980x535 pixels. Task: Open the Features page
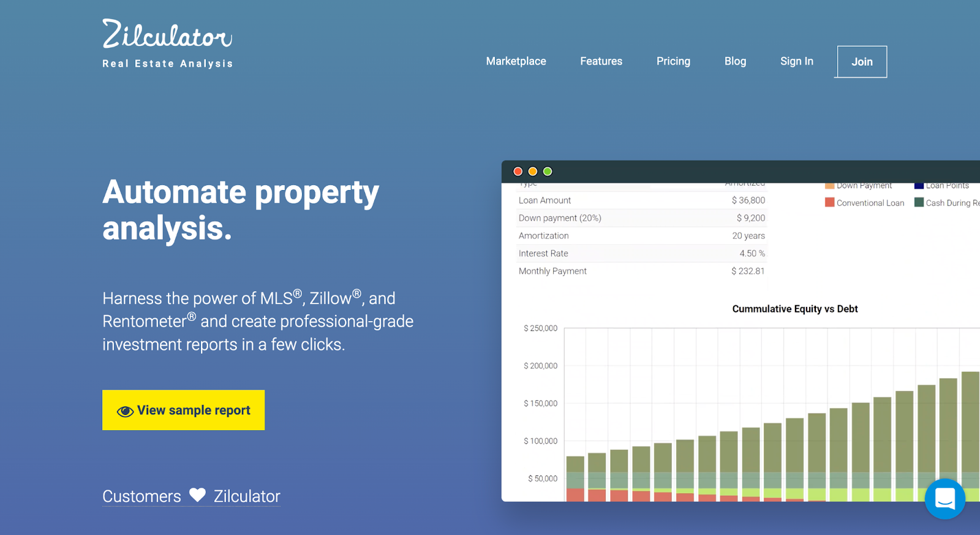pyautogui.click(x=601, y=61)
